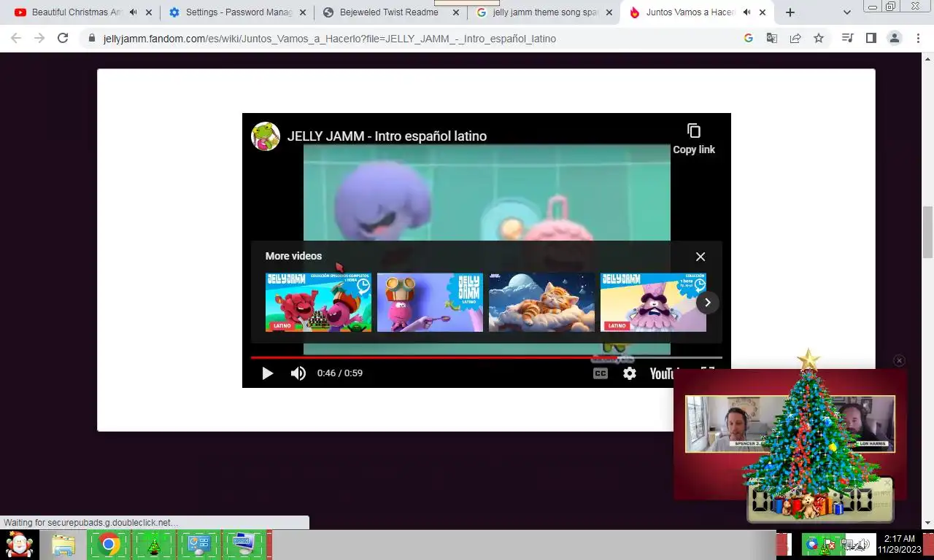Switch to Settings - Password Manager tab

pyautogui.click(x=238, y=12)
